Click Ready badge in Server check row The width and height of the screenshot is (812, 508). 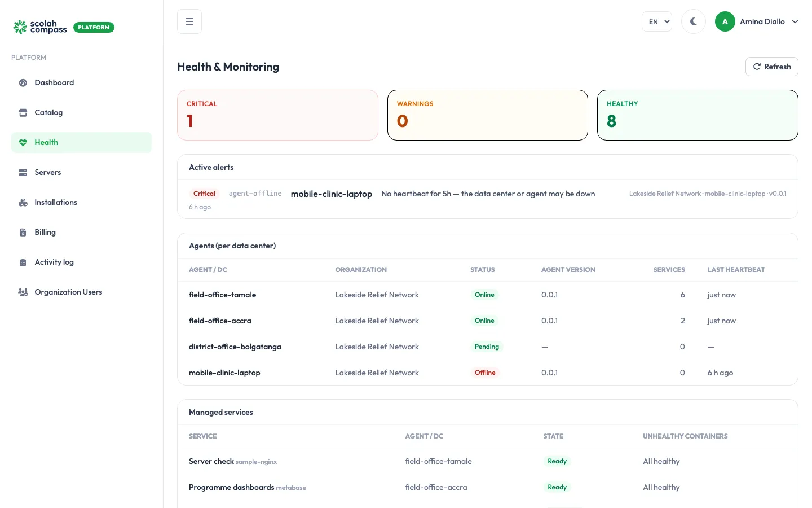[557, 461]
